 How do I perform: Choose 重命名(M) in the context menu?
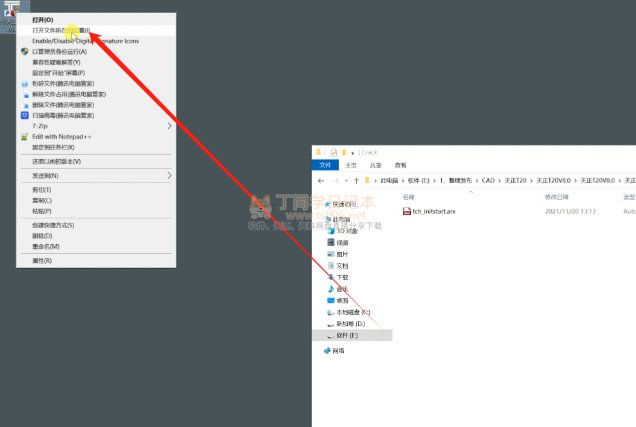[x=96, y=246]
